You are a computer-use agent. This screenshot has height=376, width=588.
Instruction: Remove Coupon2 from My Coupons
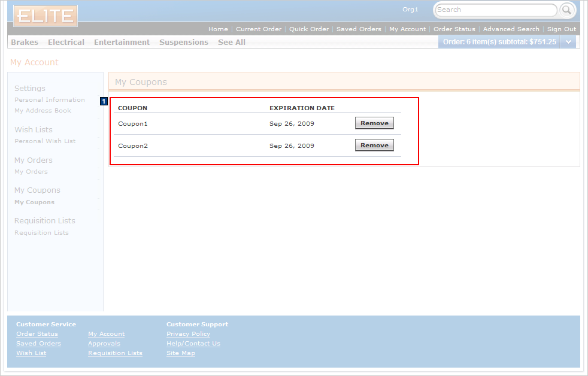[374, 145]
